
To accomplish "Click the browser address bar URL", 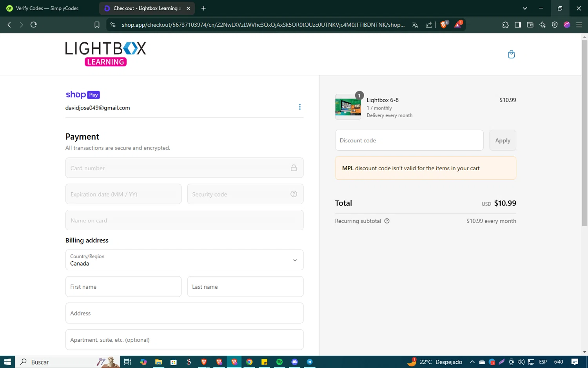I will [263, 25].
